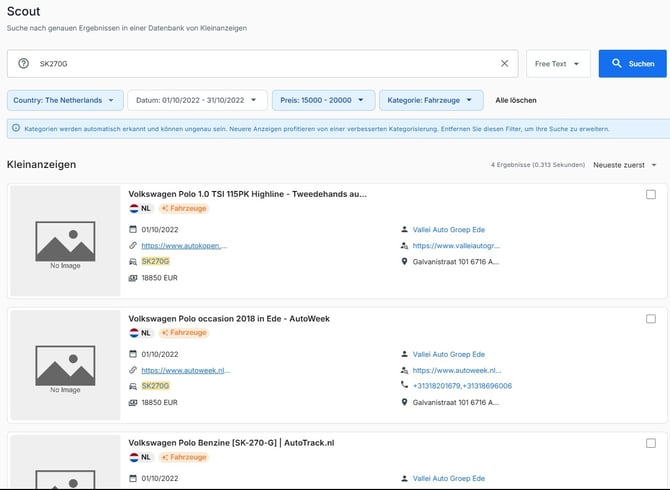This screenshot has height=490, width=670.
Task: Click the phone icon in the AutoWeek listing
Action: tap(404, 385)
